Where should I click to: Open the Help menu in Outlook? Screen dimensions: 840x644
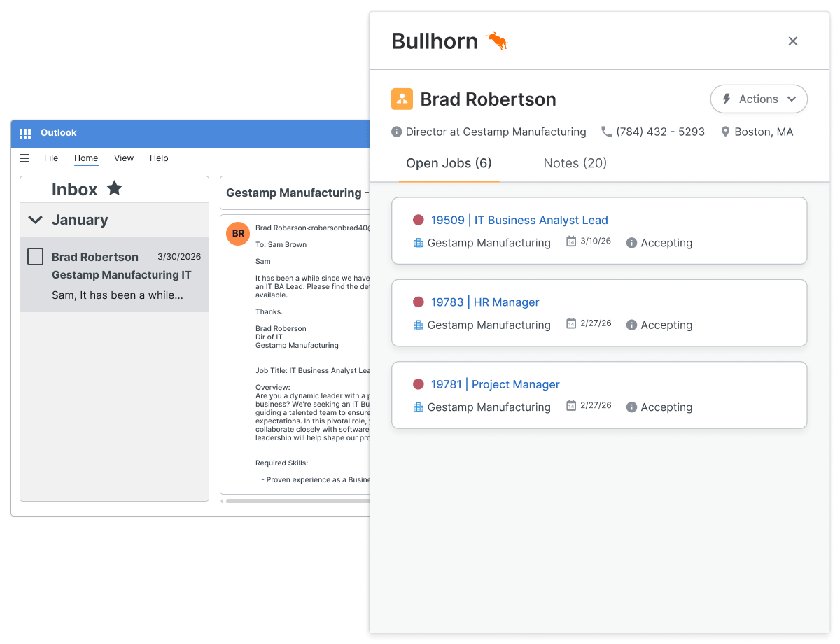[x=159, y=158]
